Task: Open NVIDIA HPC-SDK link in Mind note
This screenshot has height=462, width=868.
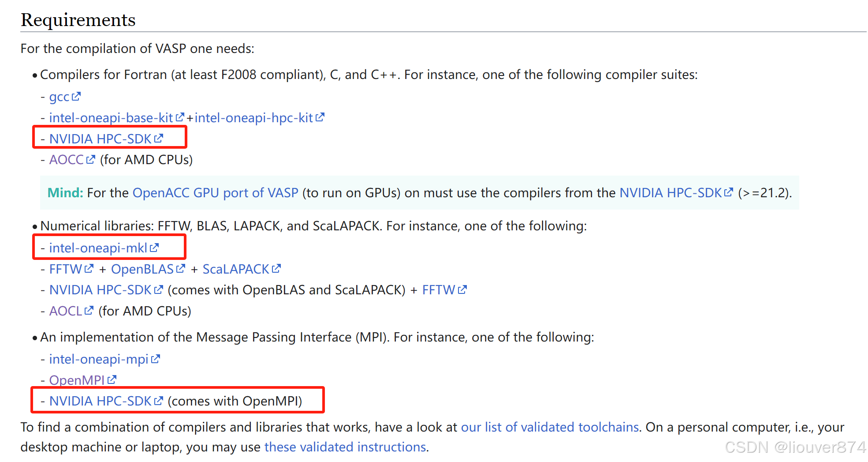Action: click(671, 193)
